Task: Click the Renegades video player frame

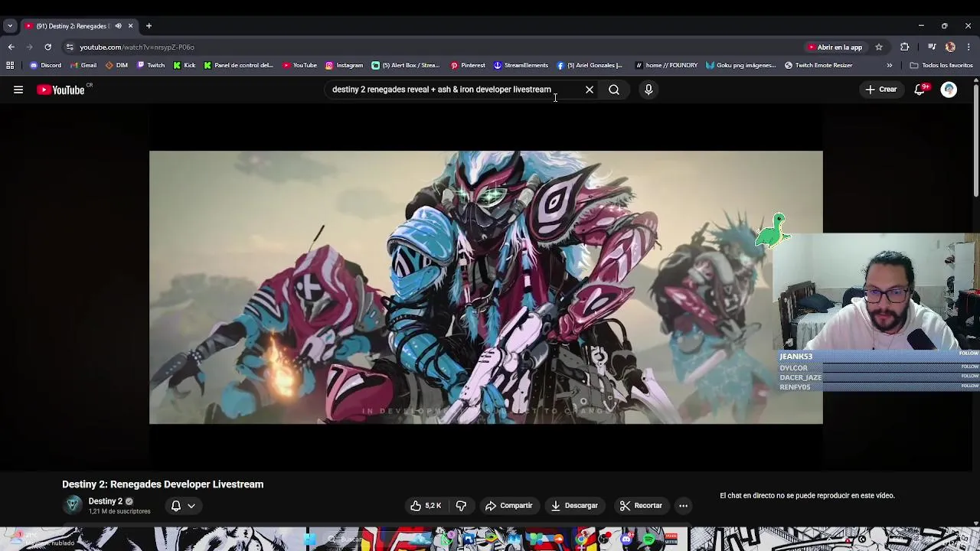Action: (486, 287)
